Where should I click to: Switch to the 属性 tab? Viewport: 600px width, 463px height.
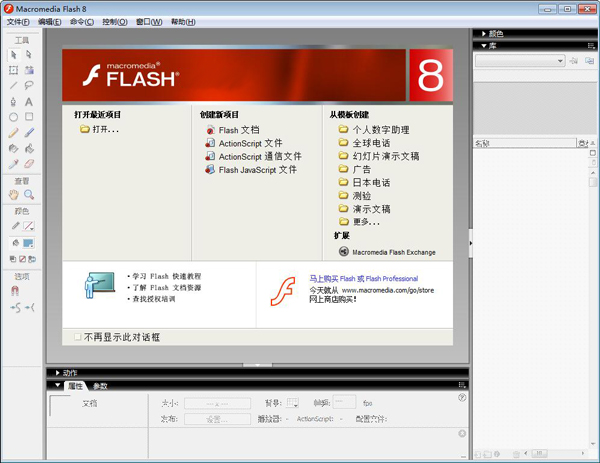75,386
